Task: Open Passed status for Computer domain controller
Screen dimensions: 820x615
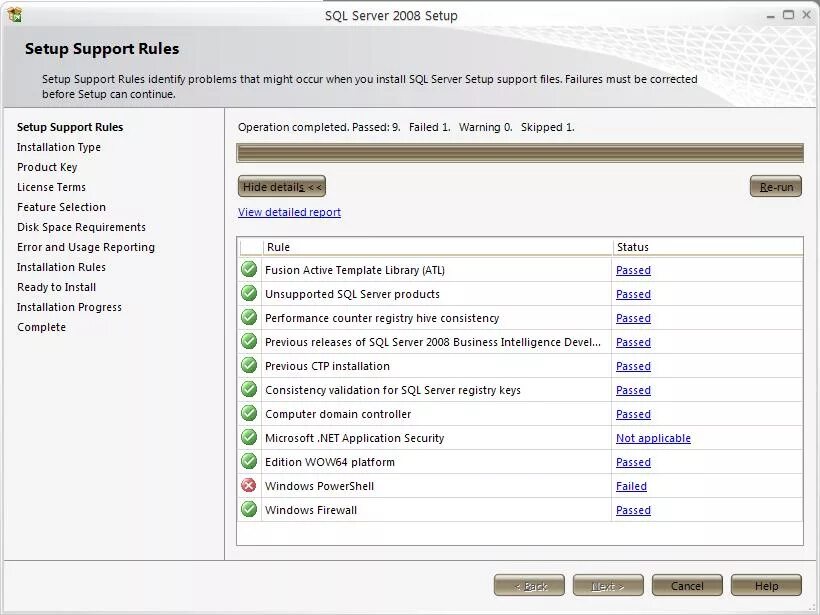Action: [x=633, y=415]
